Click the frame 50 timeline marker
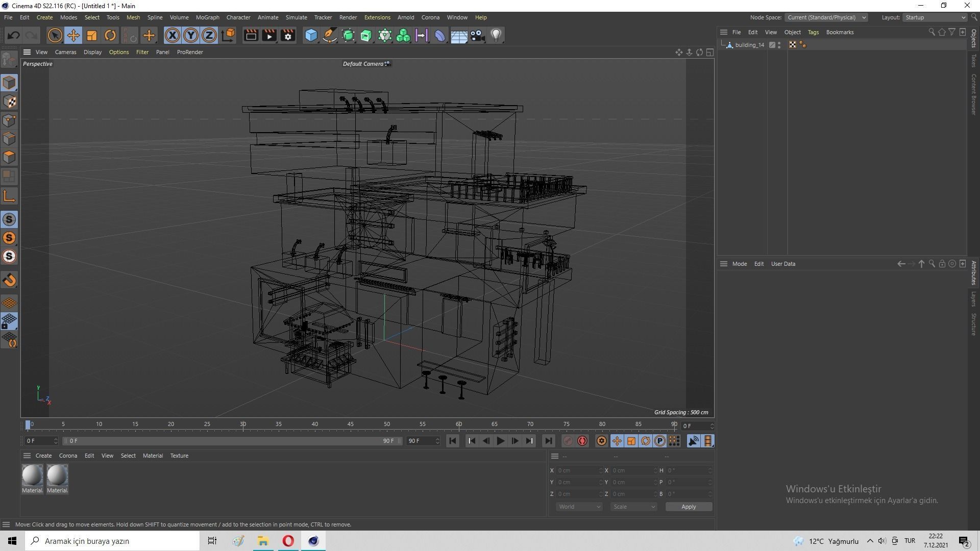This screenshot has width=980, height=551. (387, 424)
